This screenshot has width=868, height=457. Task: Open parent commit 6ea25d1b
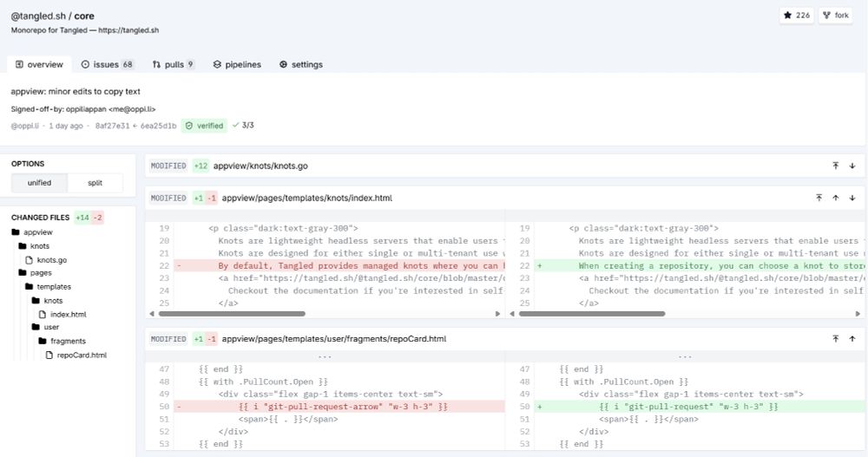pos(158,126)
